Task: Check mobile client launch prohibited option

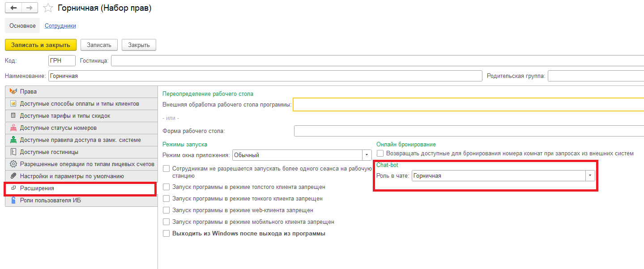Action: pos(166,222)
